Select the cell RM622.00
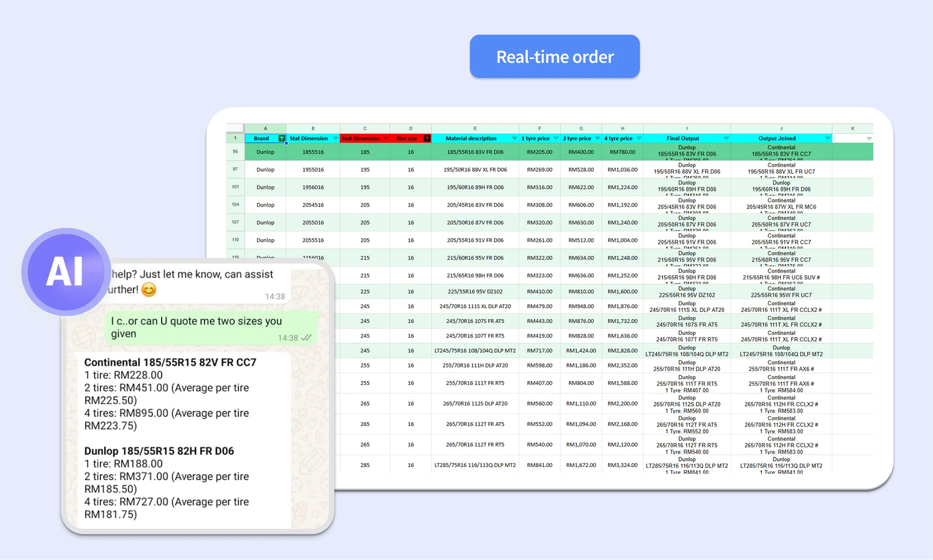The width and height of the screenshot is (933, 560). click(x=581, y=187)
